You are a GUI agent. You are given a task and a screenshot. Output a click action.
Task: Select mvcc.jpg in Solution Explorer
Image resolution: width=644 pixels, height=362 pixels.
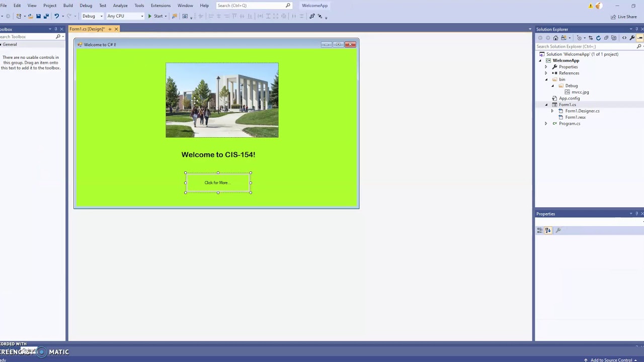[580, 92]
